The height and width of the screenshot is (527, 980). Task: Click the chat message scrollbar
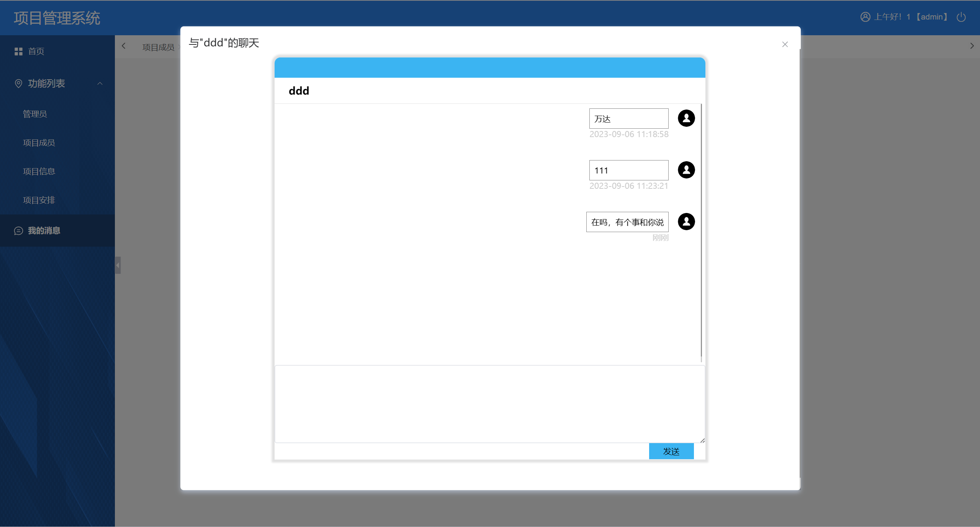pos(701,232)
